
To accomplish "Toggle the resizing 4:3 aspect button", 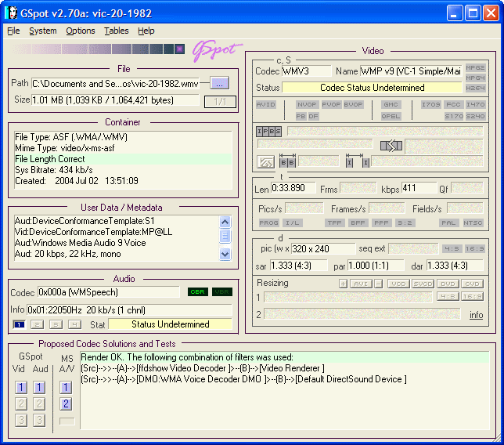I will (x=447, y=297).
